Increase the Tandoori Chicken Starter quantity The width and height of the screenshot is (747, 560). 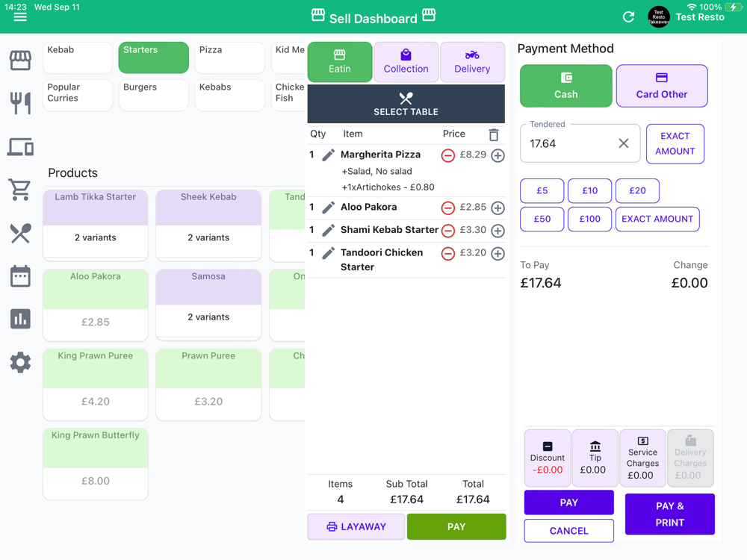point(498,253)
